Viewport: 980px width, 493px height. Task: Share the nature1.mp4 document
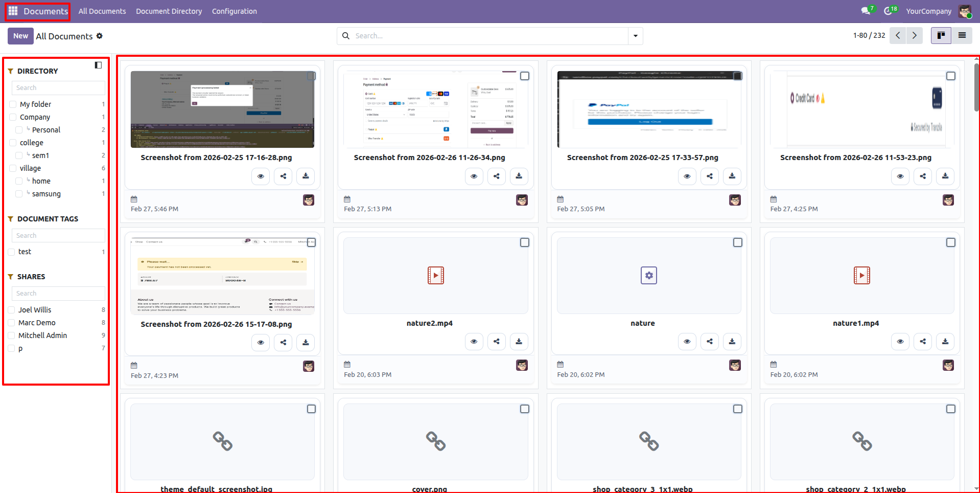point(923,341)
